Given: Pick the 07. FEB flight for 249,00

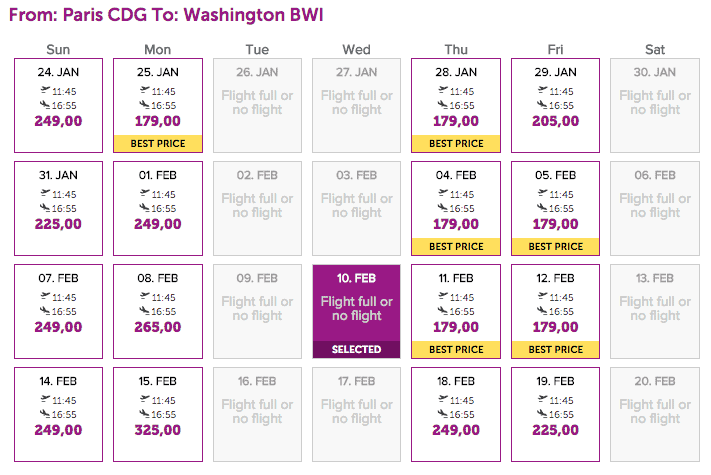Looking at the screenshot, I should [58, 311].
